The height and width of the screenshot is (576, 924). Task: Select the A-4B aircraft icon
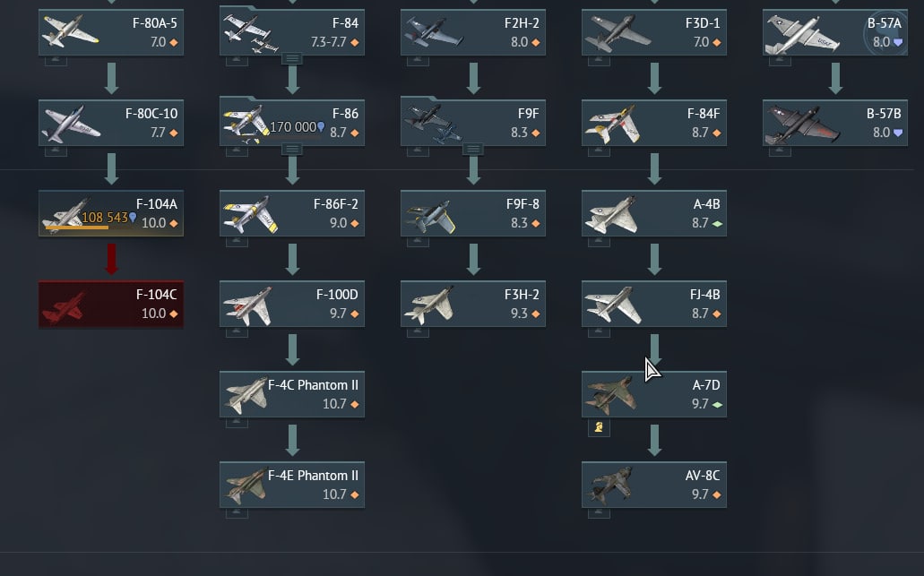pyautogui.click(x=610, y=214)
